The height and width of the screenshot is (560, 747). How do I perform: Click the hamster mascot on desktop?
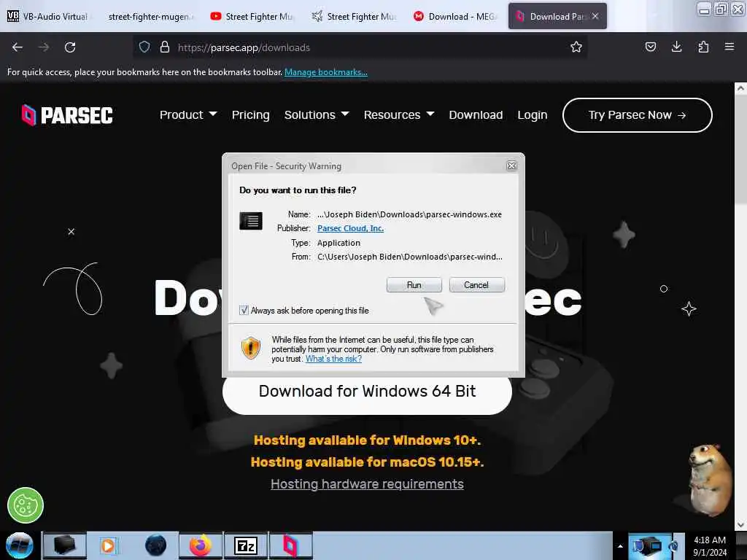(709, 480)
